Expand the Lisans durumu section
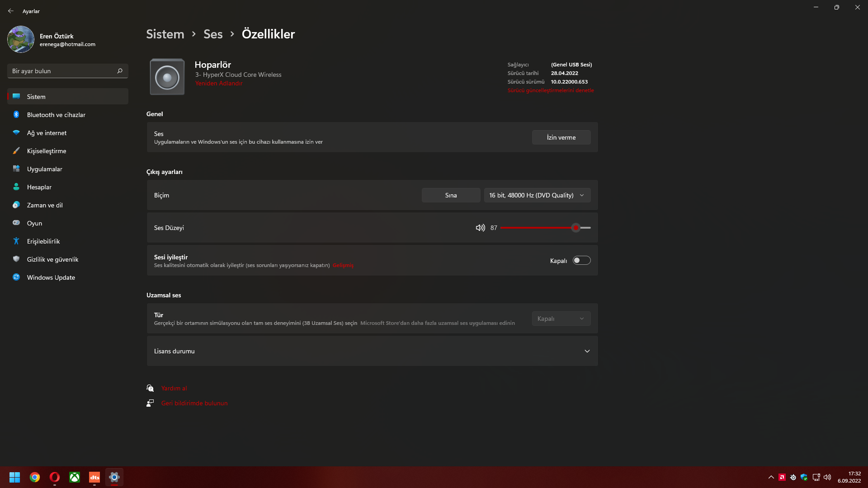Image resolution: width=868 pixels, height=488 pixels. (587, 351)
